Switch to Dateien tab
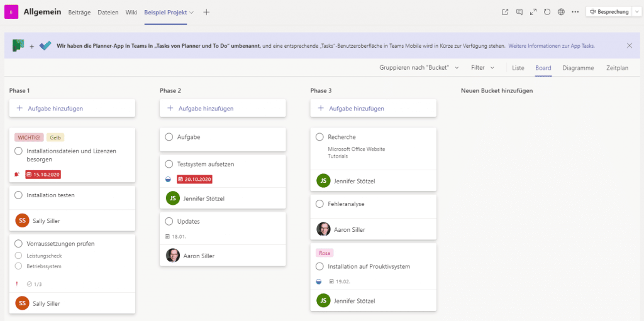The image size is (644, 321). 108,13
